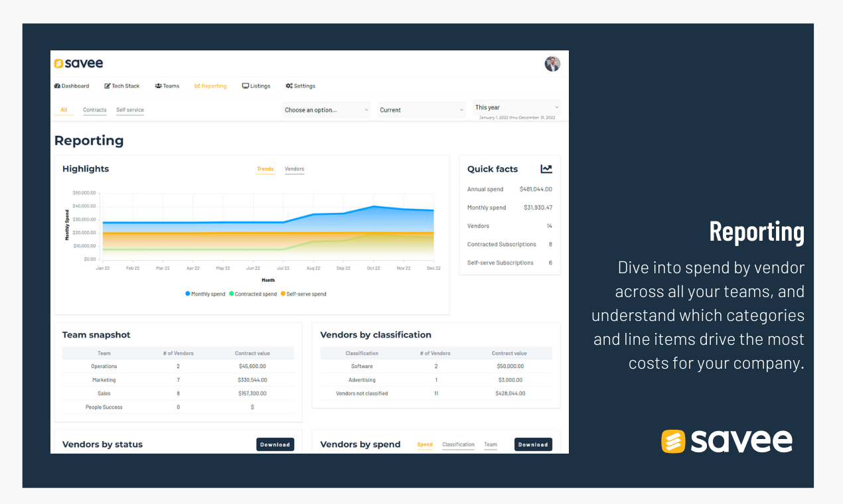Screen dimensions: 843x504
Task: Click the Operations team row
Action: click(x=178, y=367)
